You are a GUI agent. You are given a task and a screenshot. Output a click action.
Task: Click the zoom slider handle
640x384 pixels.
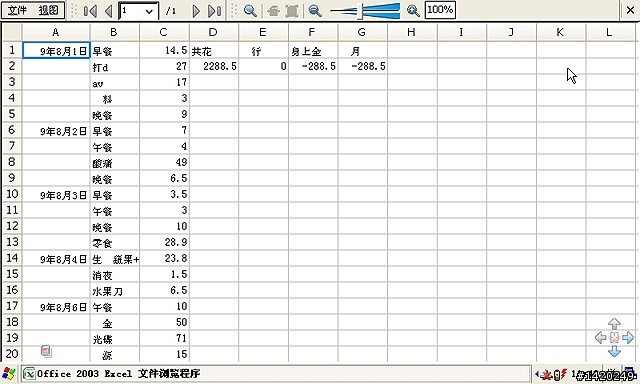point(360,11)
